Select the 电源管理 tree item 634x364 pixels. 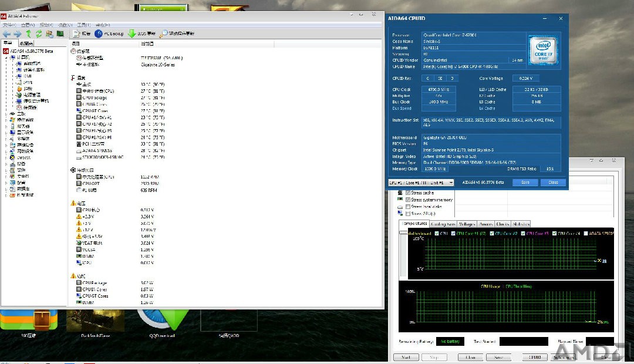(x=28, y=95)
